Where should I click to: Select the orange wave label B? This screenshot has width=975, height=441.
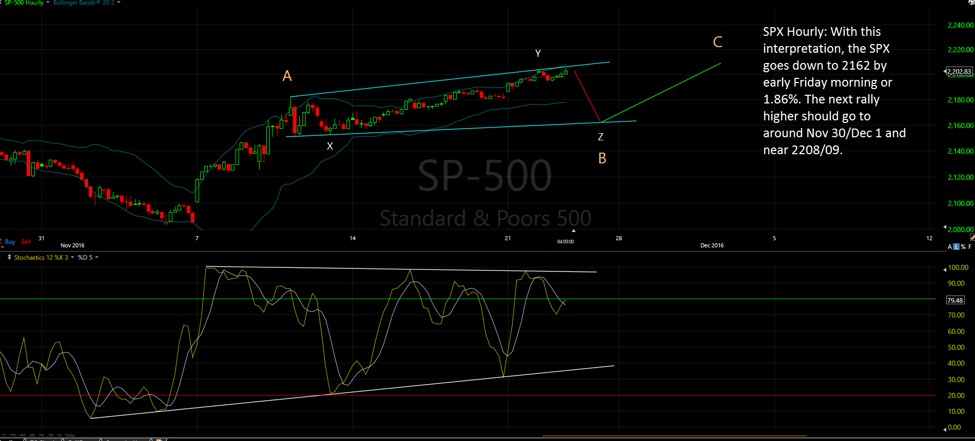(602, 159)
